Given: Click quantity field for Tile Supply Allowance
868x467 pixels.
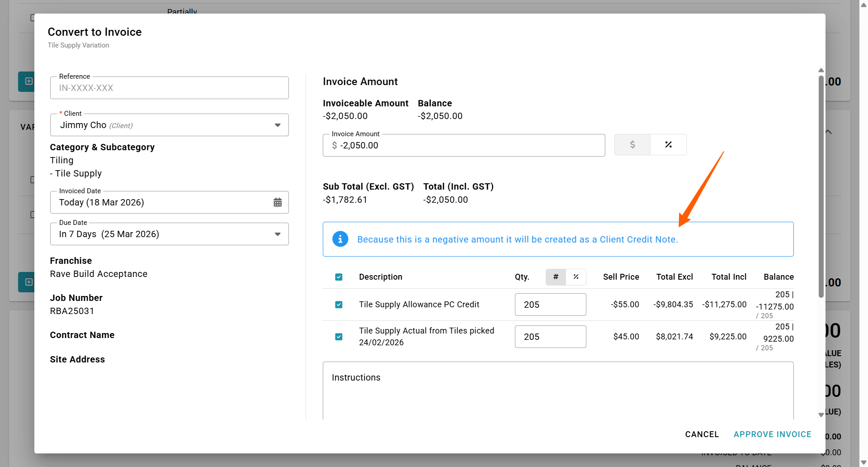Looking at the screenshot, I should click(x=550, y=305).
